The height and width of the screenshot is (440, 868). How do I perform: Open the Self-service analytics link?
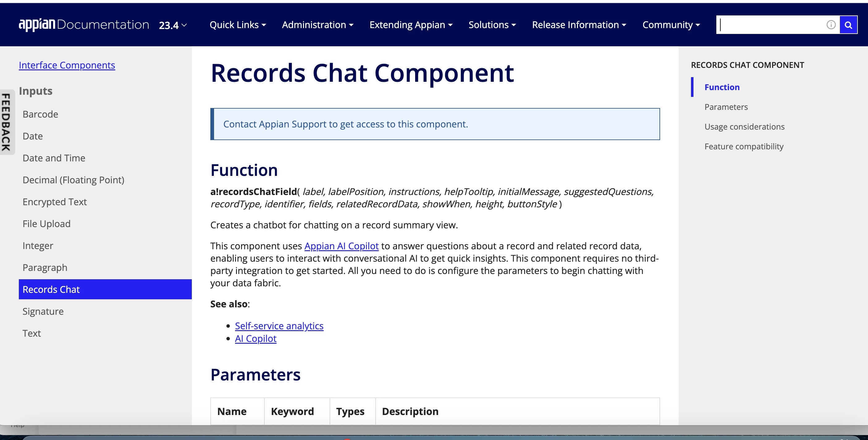coord(279,326)
